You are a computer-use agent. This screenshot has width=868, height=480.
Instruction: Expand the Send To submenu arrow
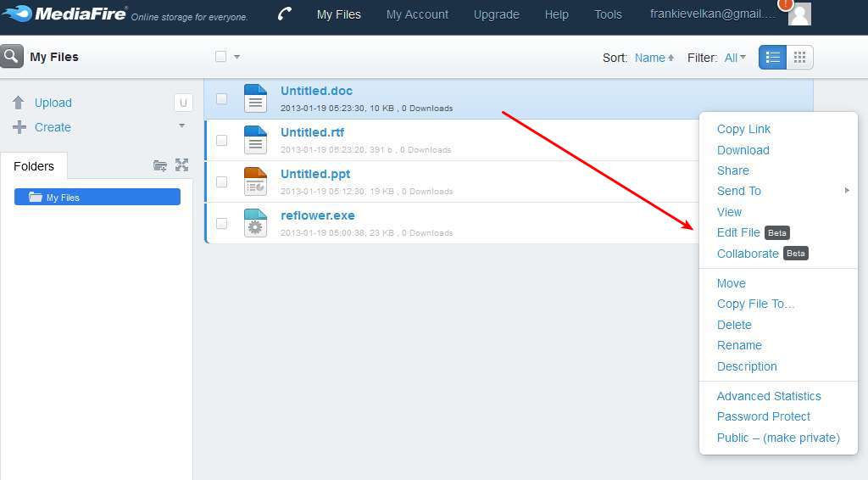point(847,191)
